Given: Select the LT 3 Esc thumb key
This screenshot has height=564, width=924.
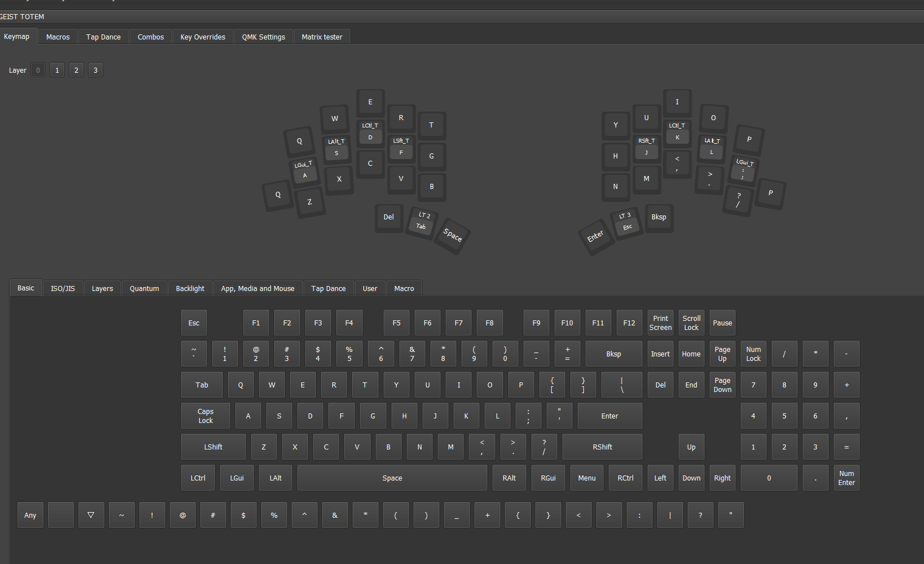Looking at the screenshot, I should 626,222.
